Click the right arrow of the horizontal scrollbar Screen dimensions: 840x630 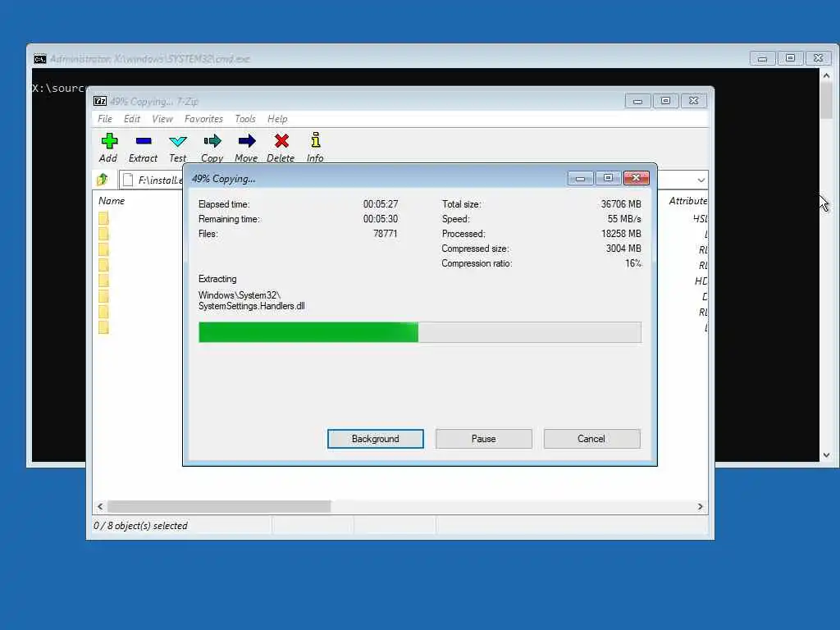pyautogui.click(x=701, y=506)
